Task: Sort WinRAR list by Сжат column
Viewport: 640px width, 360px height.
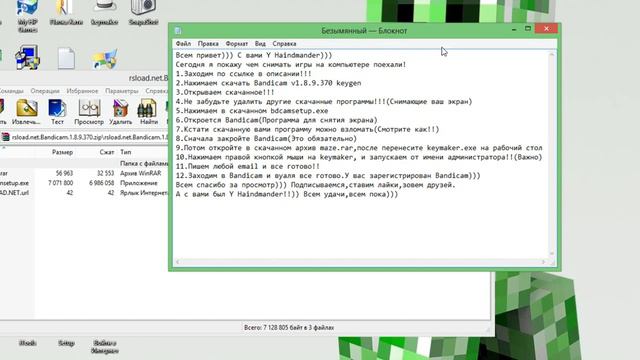Action: (107, 152)
